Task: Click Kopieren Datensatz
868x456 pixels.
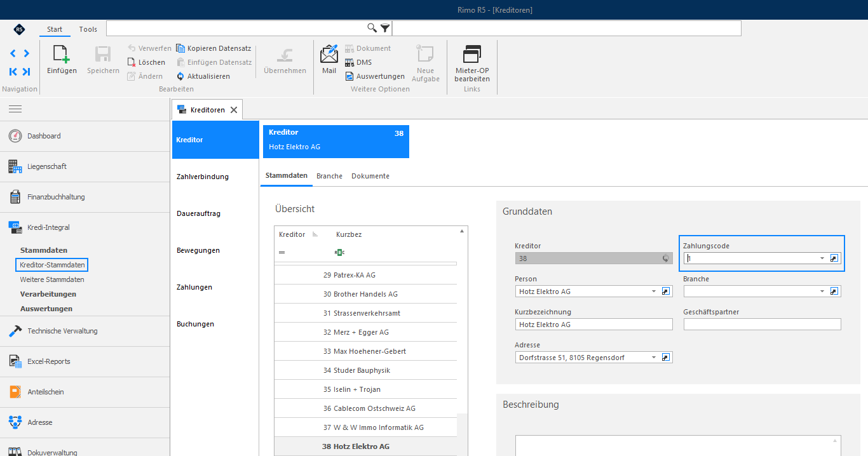Action: pos(214,48)
